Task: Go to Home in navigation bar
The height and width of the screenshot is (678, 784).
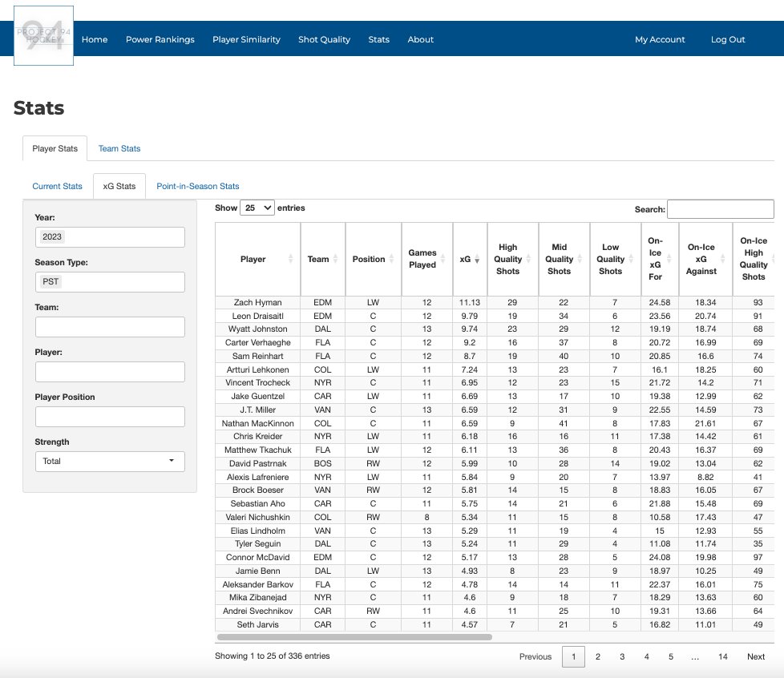Action: pyautogui.click(x=95, y=39)
